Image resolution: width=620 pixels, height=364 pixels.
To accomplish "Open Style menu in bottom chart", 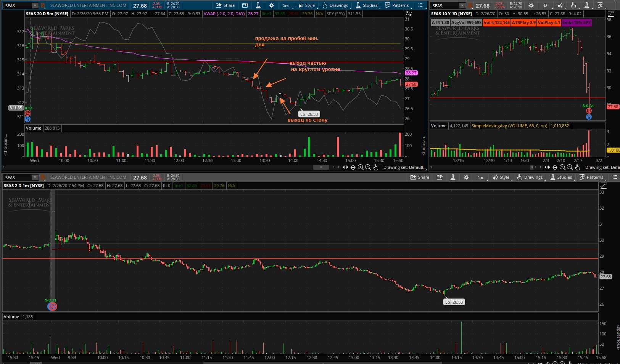I will (x=501, y=177).
